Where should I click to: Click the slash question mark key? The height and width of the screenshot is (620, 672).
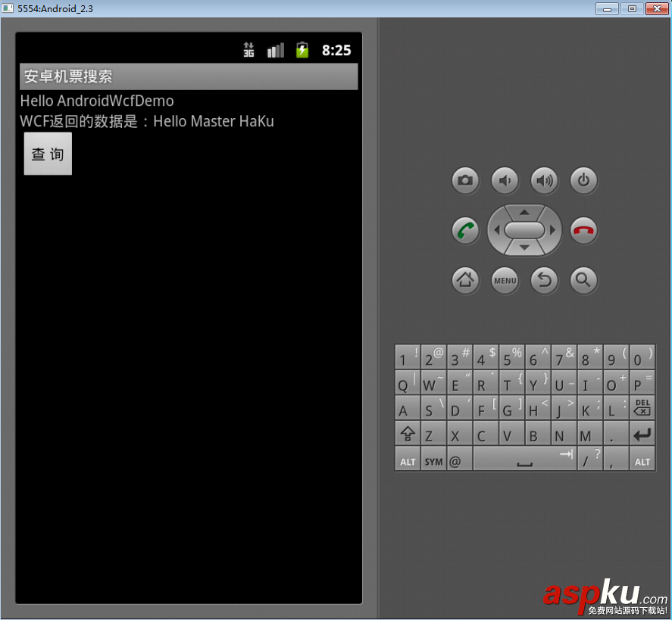coord(589,459)
